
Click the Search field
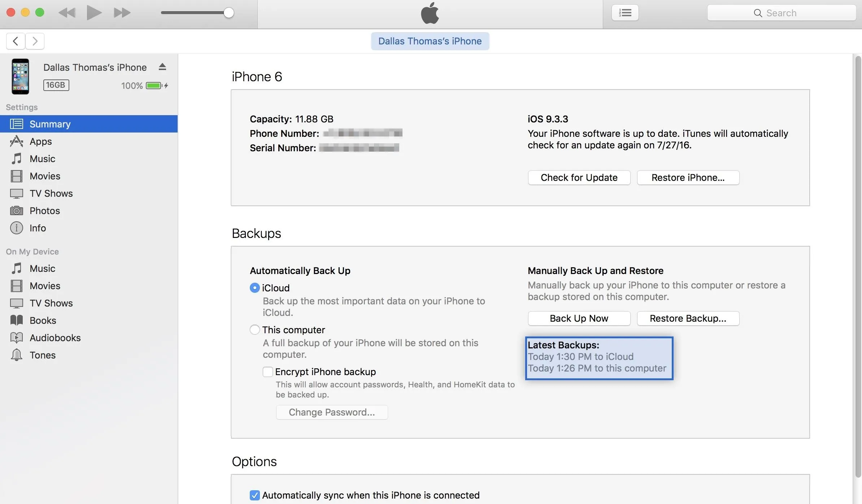point(782,13)
